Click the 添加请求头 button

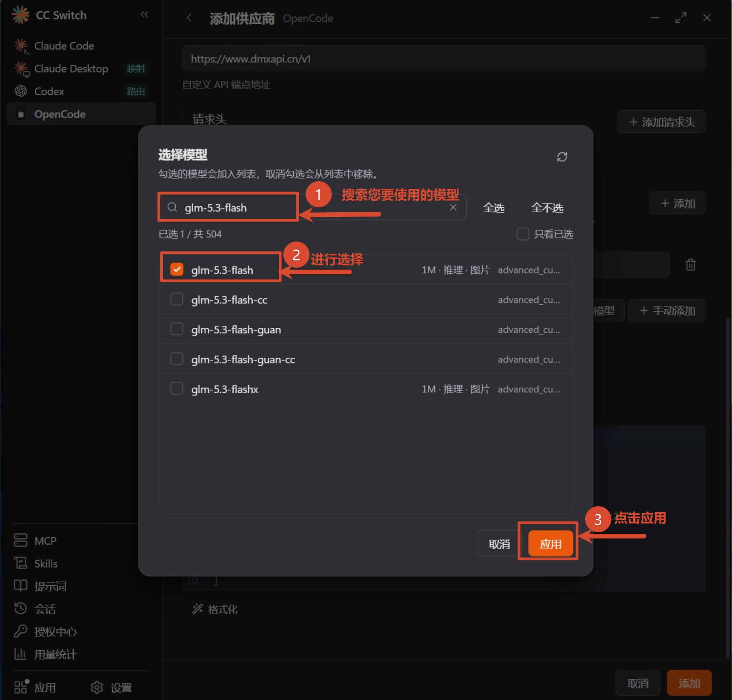pos(661,122)
